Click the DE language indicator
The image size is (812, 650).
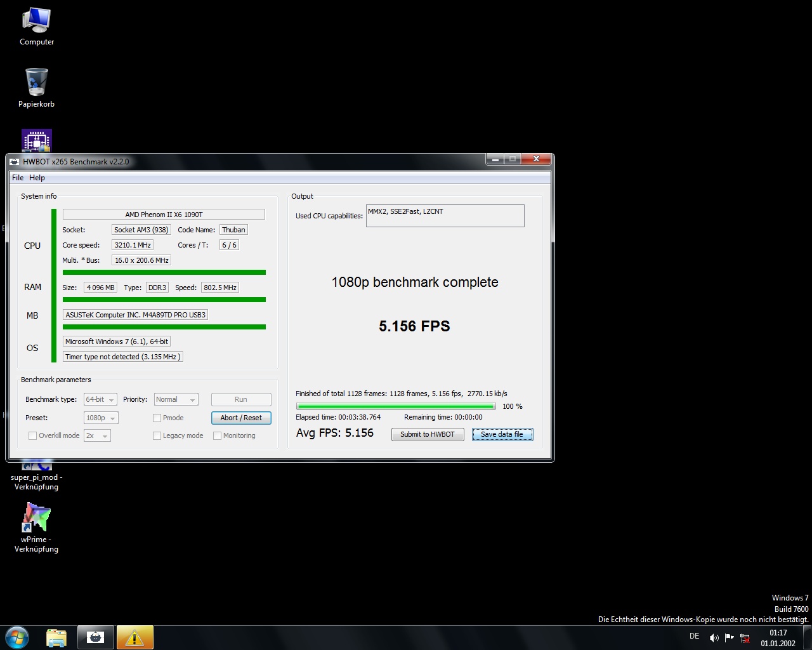(x=694, y=636)
